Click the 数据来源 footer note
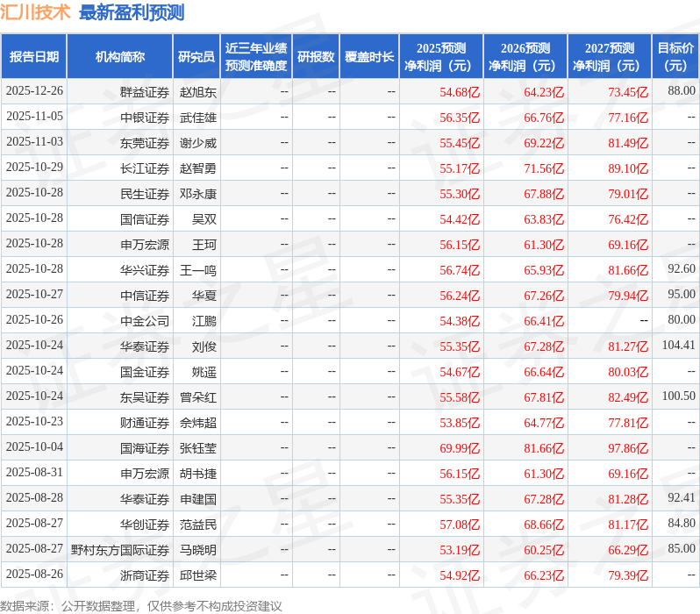This screenshot has width=700, height=614. [x=141, y=606]
